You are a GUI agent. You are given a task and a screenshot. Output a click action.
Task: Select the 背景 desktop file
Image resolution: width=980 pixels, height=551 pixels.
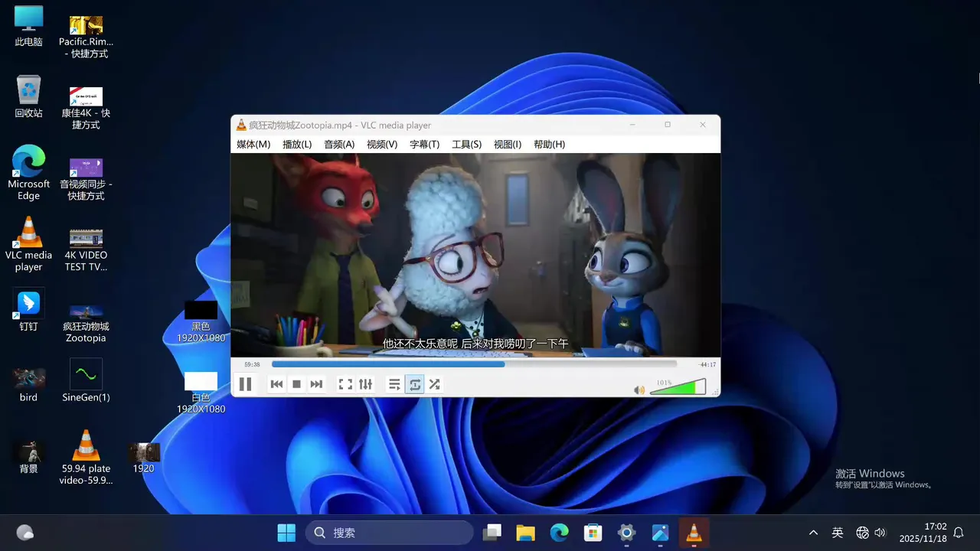click(28, 457)
